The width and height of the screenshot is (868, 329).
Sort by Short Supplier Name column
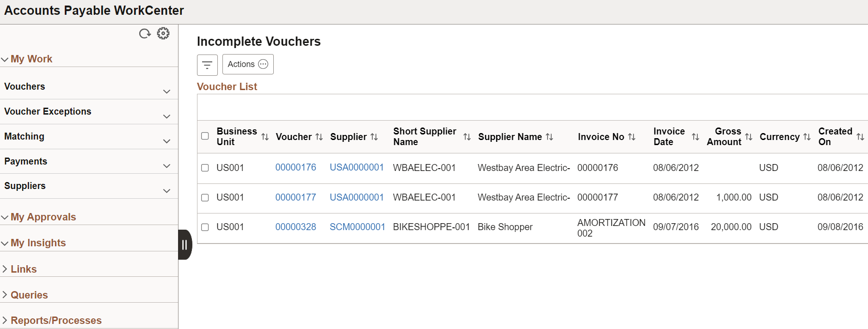(x=467, y=137)
